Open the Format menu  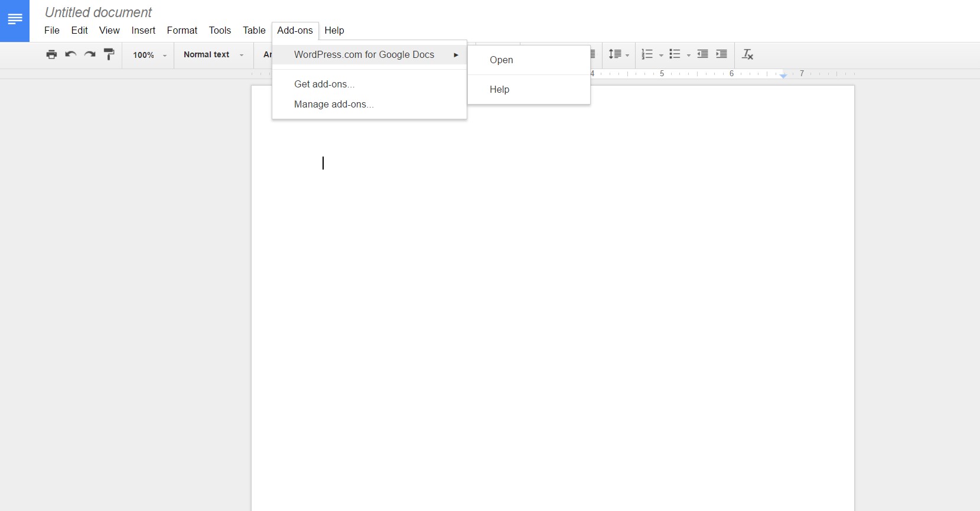(182, 30)
